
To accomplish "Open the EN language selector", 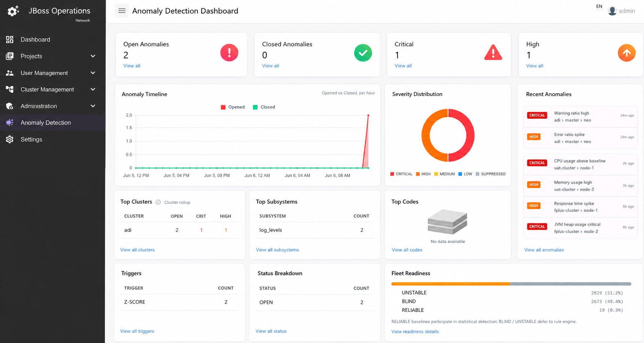I will click(599, 6).
